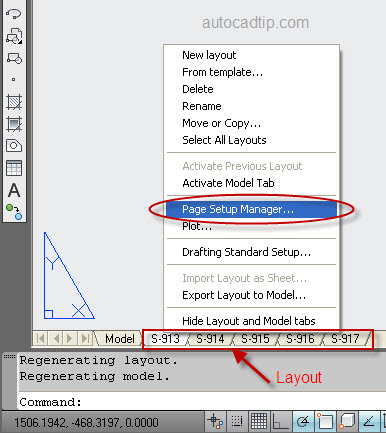This screenshot has height=433, width=386.
Task: Toggle Infer Constraints in the status bar
Action: pos(215,421)
